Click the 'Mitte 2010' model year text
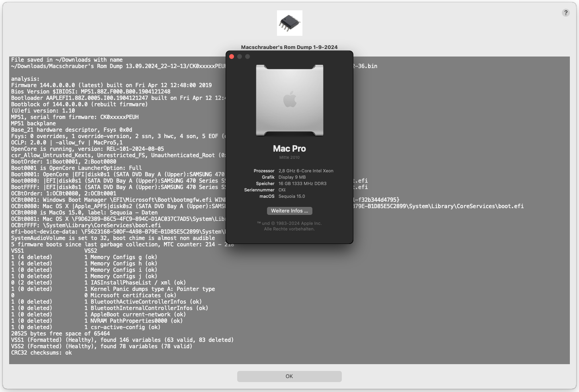 [x=289, y=158]
